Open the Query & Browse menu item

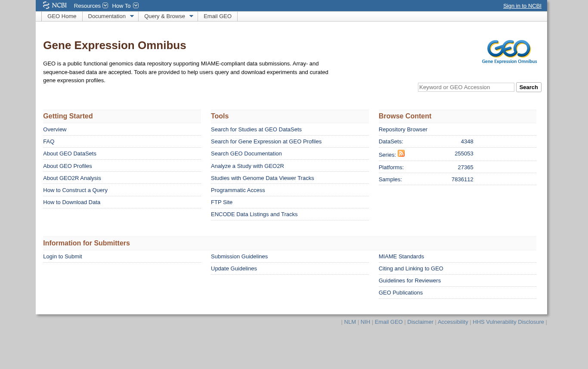point(164,16)
